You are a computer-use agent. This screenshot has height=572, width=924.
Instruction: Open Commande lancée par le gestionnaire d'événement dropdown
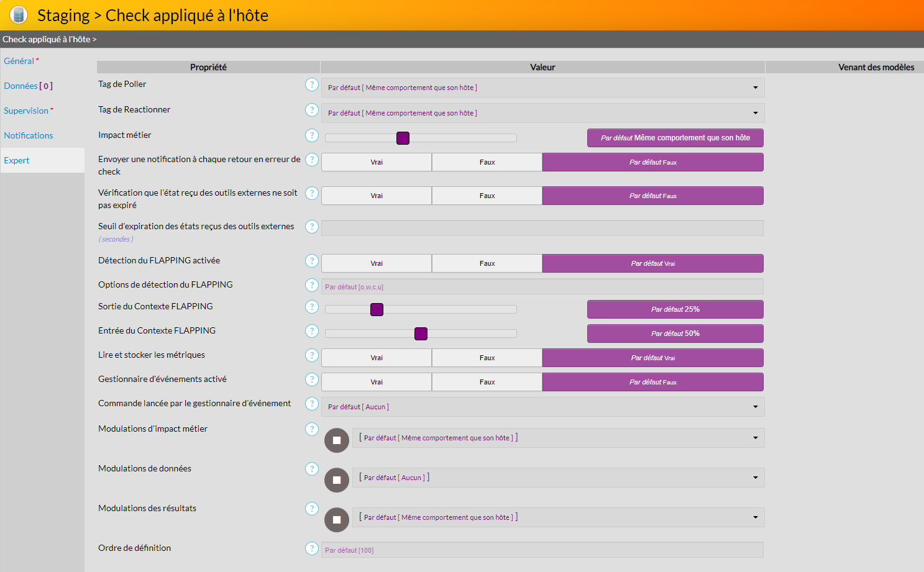(542, 407)
